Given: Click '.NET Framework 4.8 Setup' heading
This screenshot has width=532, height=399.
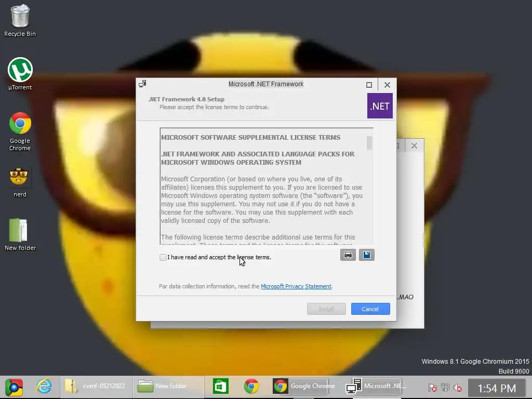Looking at the screenshot, I should click(x=187, y=99).
